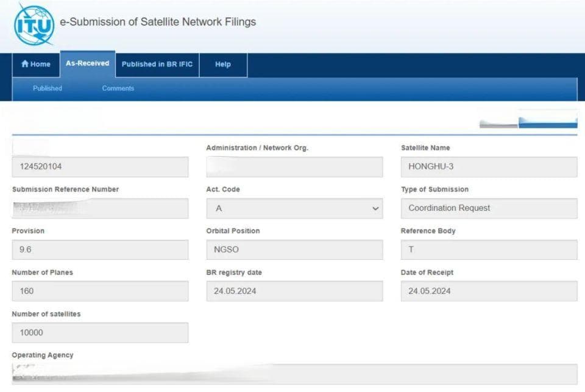Switch to Published in BR IFIC tab

(157, 65)
